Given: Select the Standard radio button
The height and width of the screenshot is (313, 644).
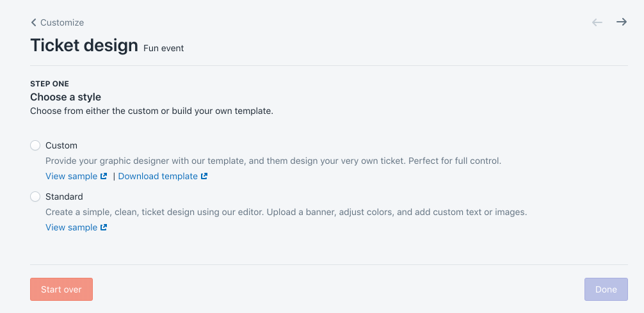Looking at the screenshot, I should pos(35,197).
